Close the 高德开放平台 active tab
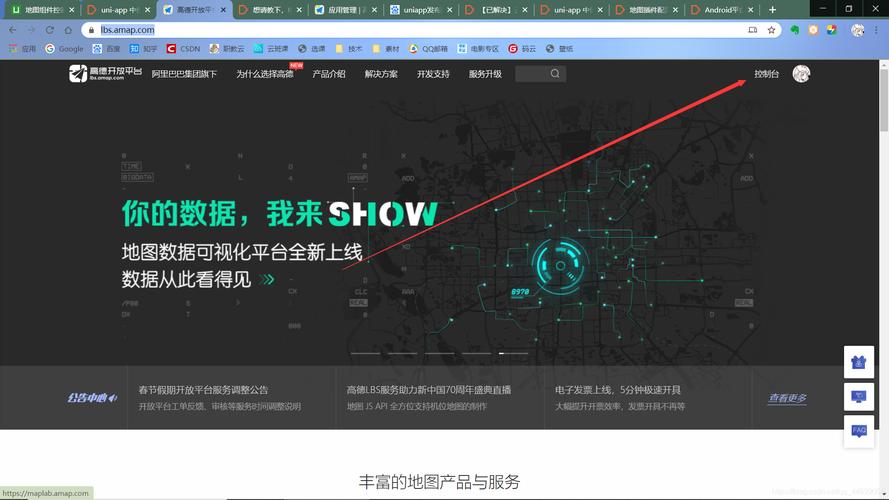 click(x=223, y=10)
